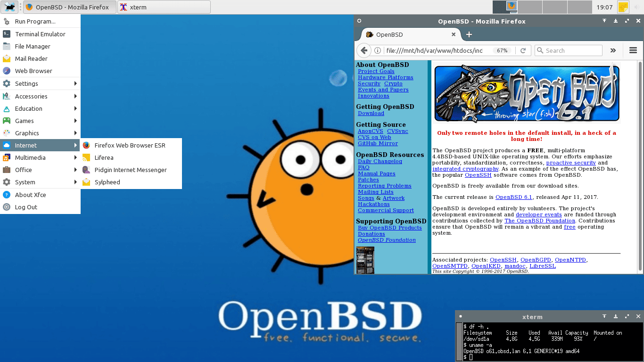Click the notes icon in the panel tray
This screenshot has width=644, height=362.
tap(623, 7)
